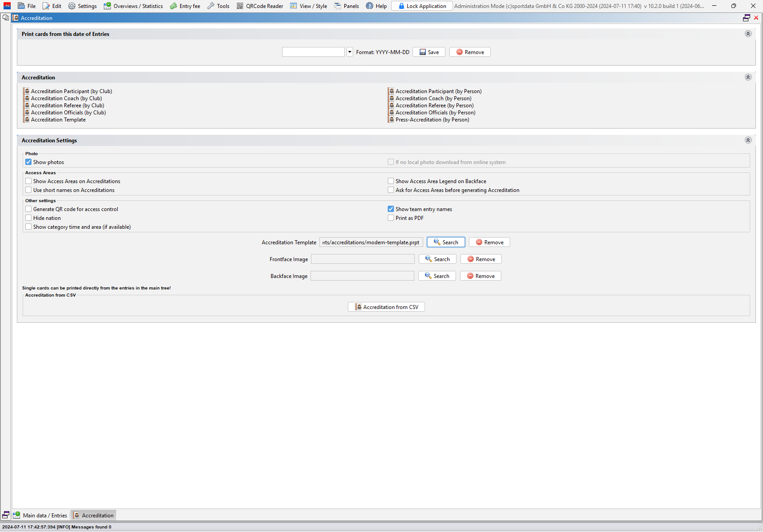Open Accreditation Officials (by Person)
Viewport: 763px width, 532px height.
[432, 113]
